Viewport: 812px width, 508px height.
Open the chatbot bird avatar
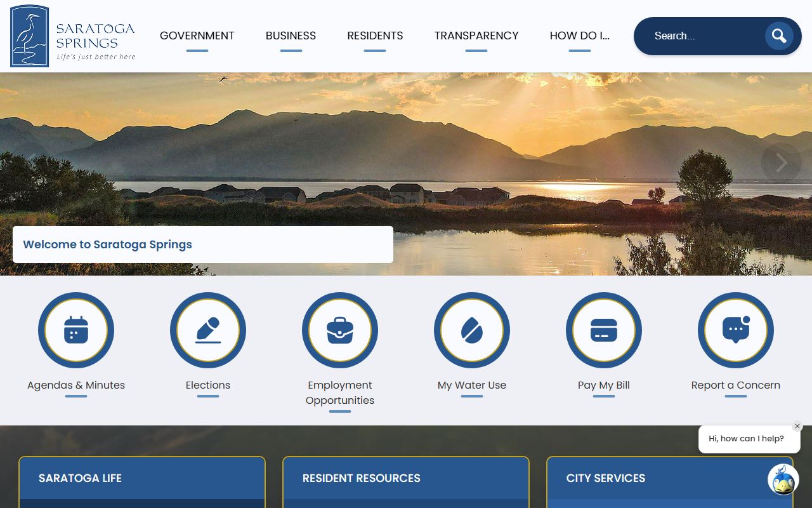pos(783,479)
